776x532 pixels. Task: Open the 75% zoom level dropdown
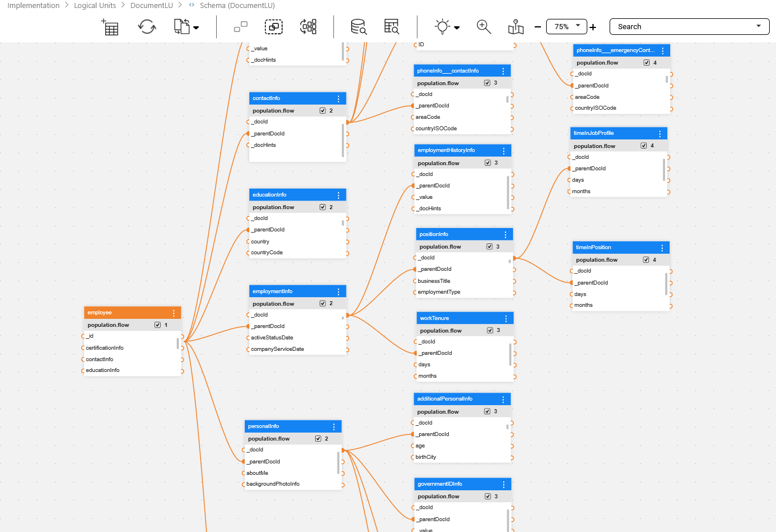(x=566, y=26)
